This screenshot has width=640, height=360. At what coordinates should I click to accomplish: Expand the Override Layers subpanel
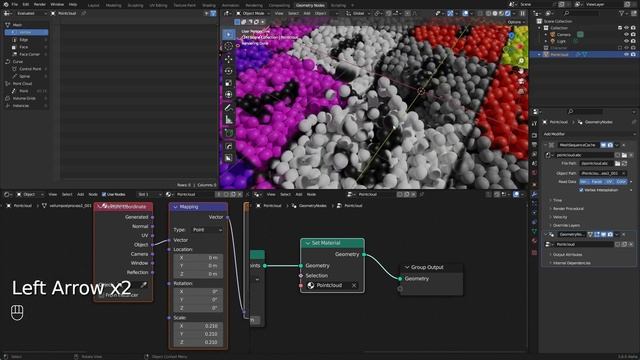(x=566, y=225)
